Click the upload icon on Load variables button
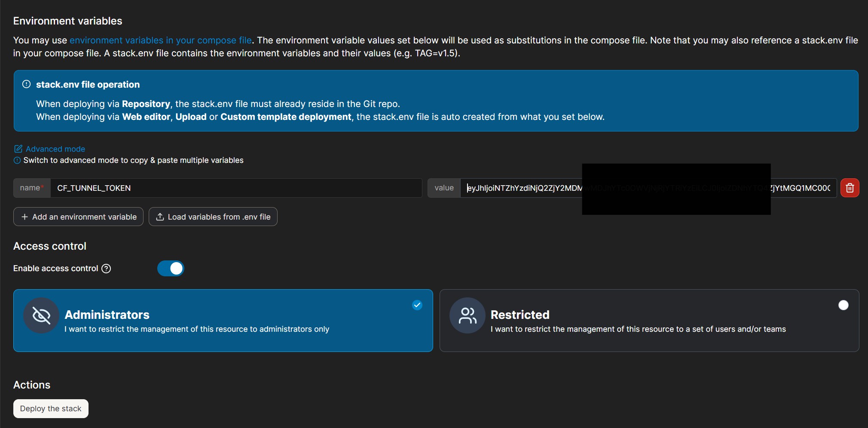 [x=159, y=217]
